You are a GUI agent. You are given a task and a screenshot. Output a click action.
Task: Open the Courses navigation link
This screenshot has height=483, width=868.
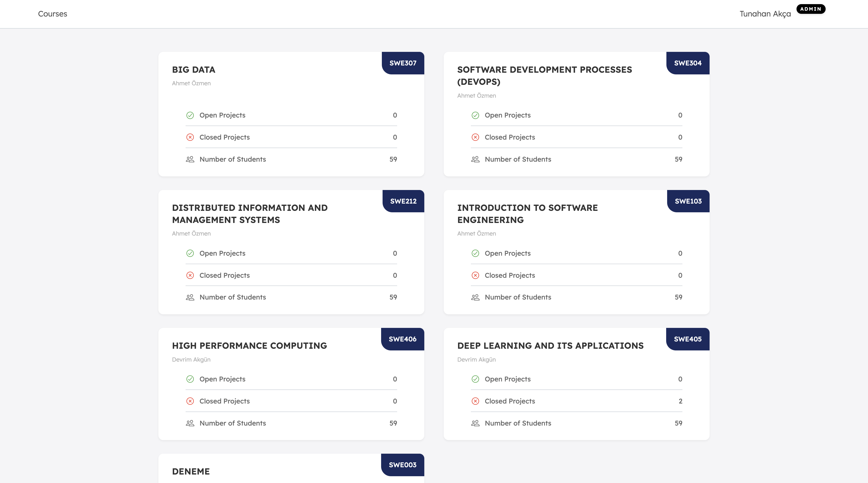point(53,14)
